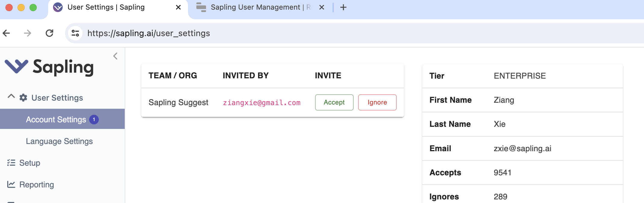
Task: Open Reporting in sidebar
Action: (x=37, y=185)
